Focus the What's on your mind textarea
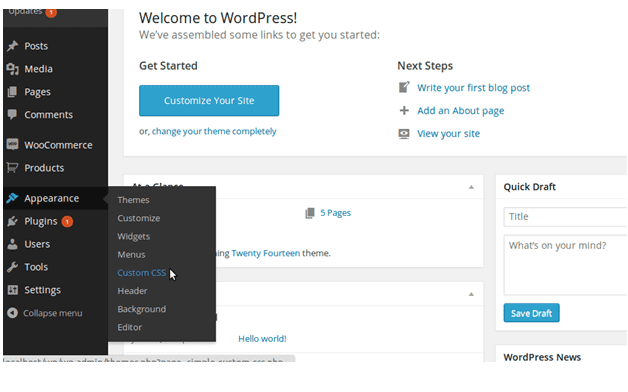The height and width of the screenshot is (392, 628). (x=565, y=265)
